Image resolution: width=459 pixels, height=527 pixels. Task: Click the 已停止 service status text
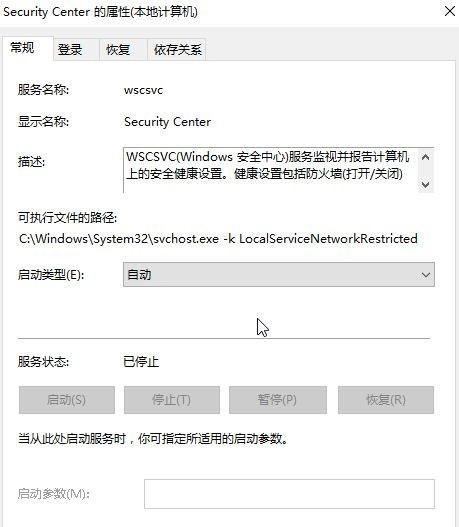point(141,362)
